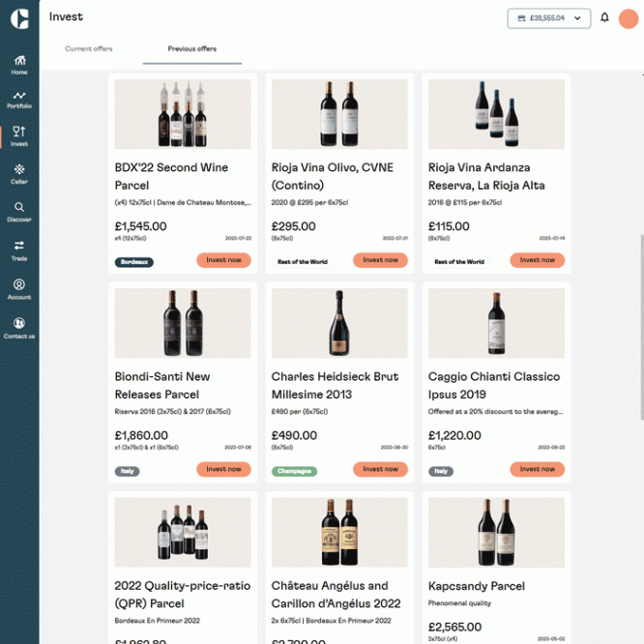Invest now in Rioja Vina Ardanza Reserva

[x=538, y=260]
